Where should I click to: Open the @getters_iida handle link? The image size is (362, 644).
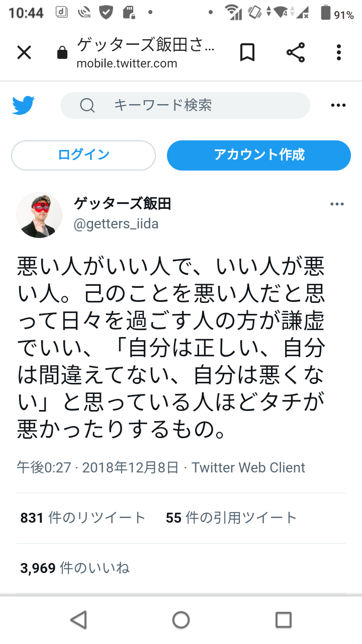point(116,224)
